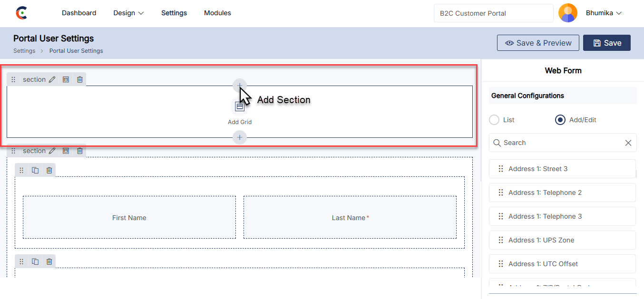Expand the Bhumika user menu

(x=604, y=13)
